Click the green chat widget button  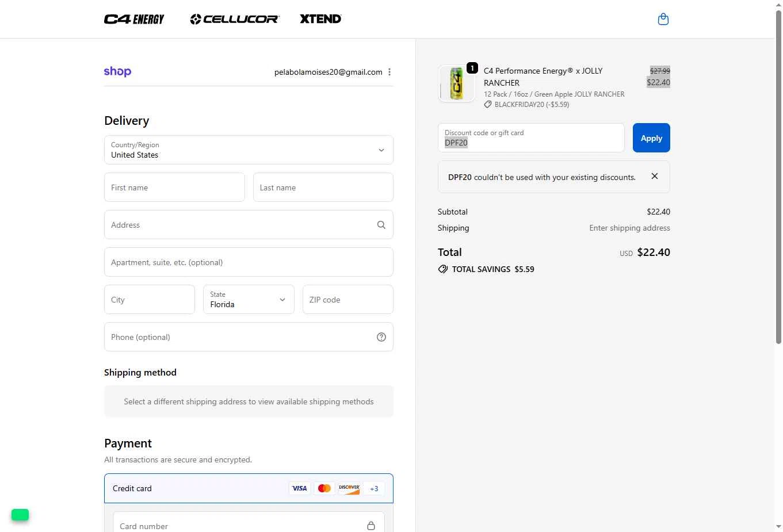[x=20, y=515]
